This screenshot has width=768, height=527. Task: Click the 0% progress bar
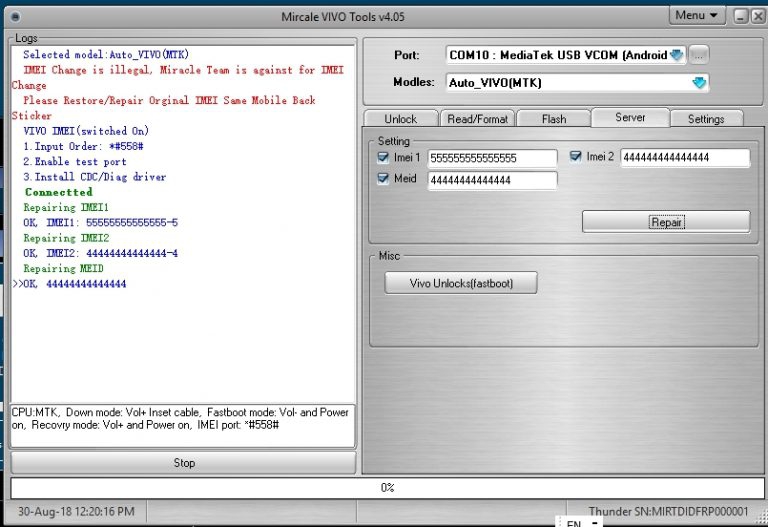tap(387, 488)
